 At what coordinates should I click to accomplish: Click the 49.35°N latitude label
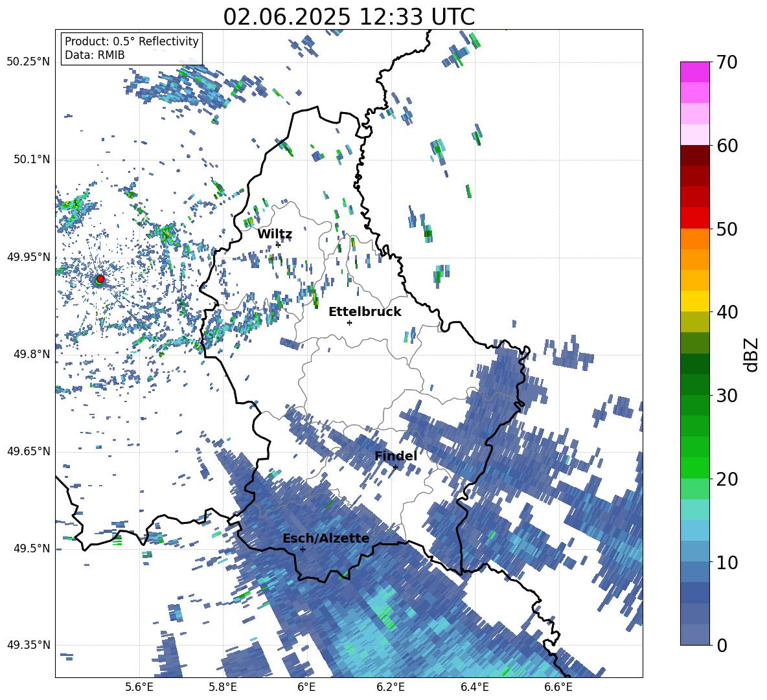click(x=29, y=645)
